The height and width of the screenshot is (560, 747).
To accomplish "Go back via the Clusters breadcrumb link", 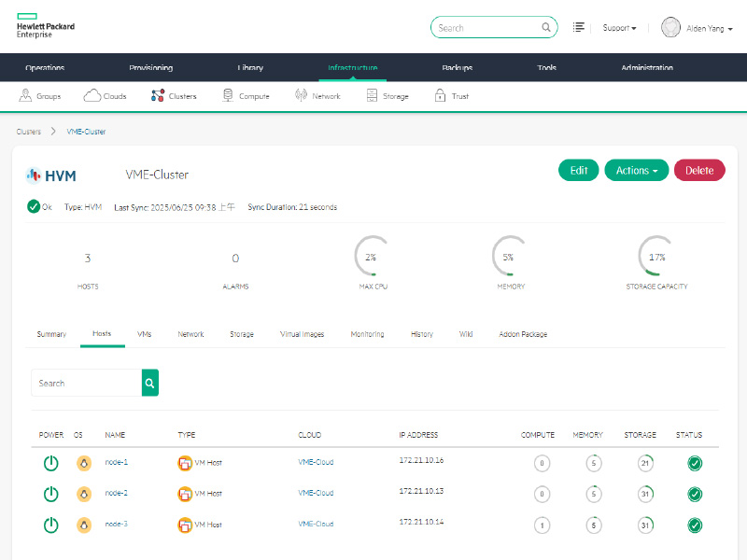I will point(29,132).
